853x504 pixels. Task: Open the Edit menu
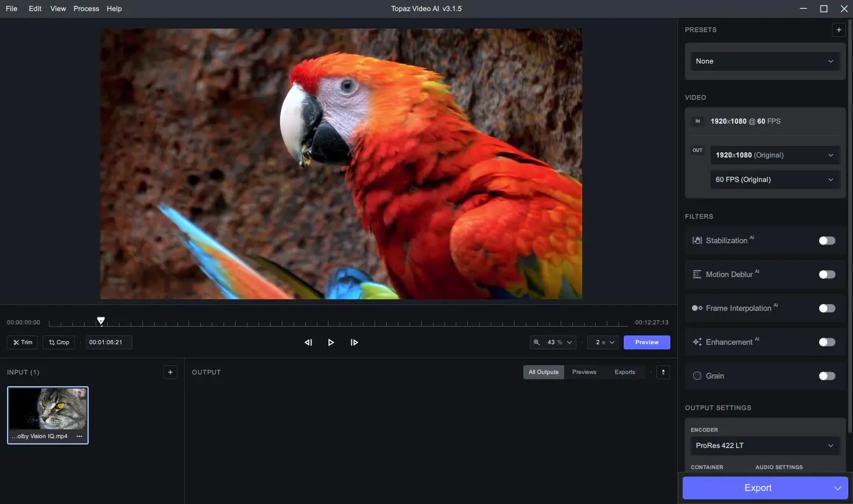(x=35, y=9)
